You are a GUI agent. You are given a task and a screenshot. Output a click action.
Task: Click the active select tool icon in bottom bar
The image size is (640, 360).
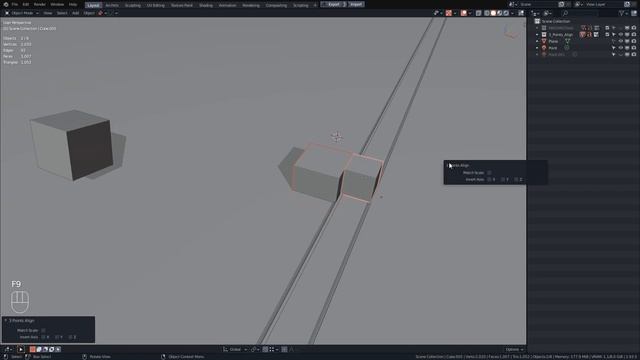(20, 349)
